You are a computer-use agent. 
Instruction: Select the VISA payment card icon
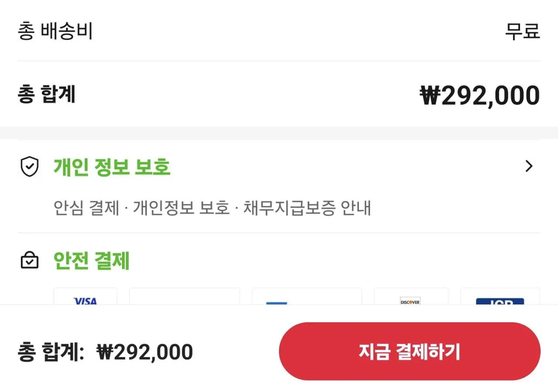click(x=85, y=301)
